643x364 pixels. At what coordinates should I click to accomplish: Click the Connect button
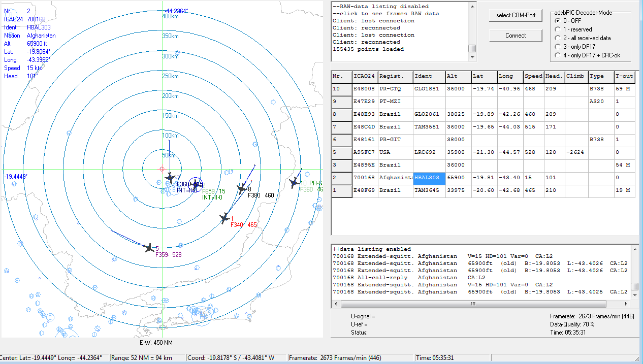tap(516, 36)
